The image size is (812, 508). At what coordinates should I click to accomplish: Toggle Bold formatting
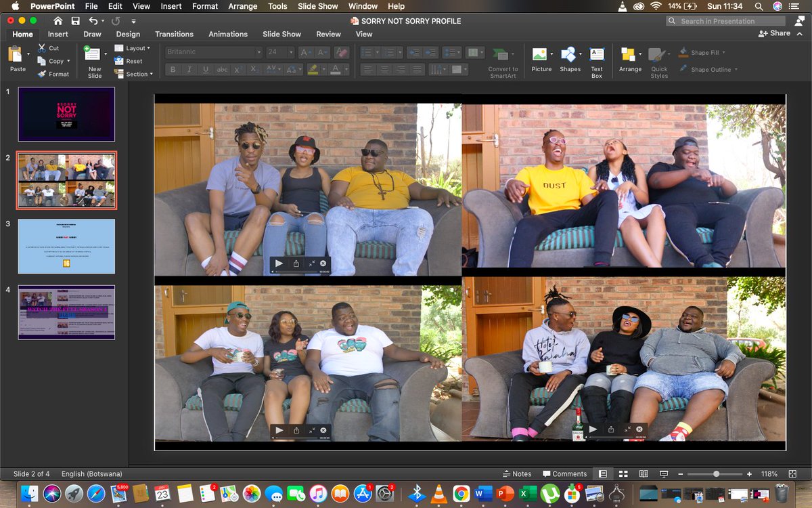173,70
